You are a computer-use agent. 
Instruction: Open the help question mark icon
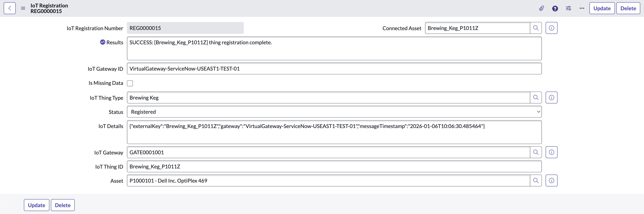pyautogui.click(x=555, y=8)
